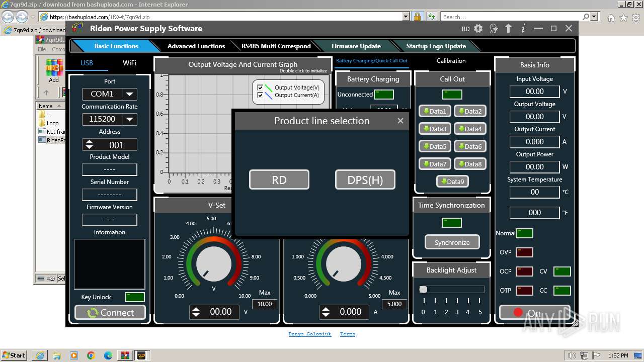Switch to Firmware Update tab
This screenshot has width=644, height=362.
356,46
